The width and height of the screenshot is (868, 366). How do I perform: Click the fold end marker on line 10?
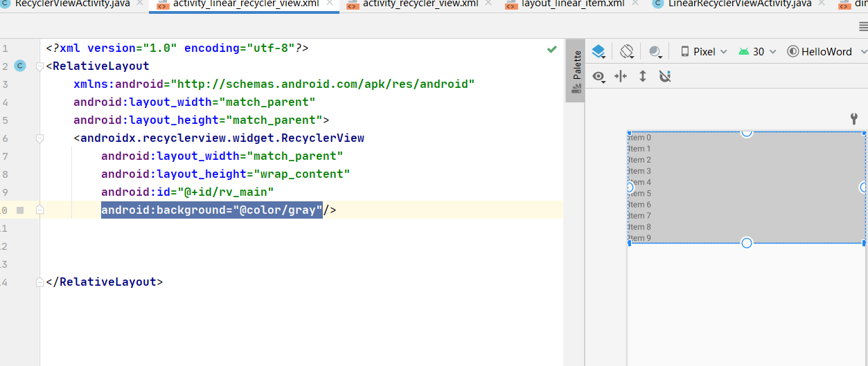coord(39,210)
